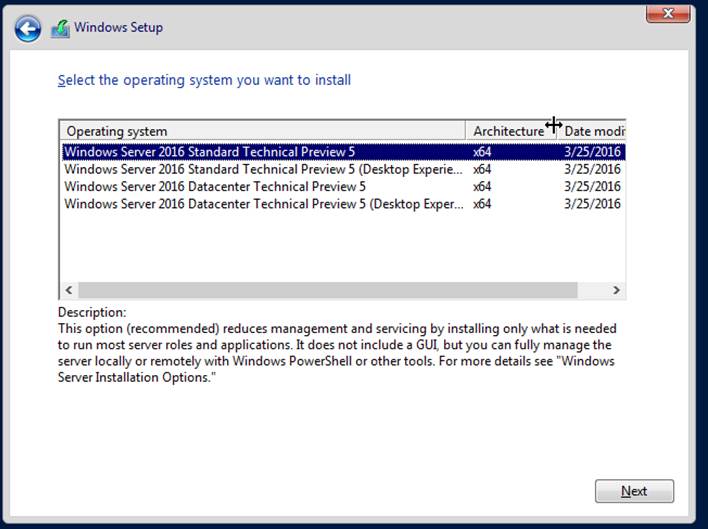The width and height of the screenshot is (708, 529).
Task: Click the Date modified column header
Action: (x=592, y=131)
